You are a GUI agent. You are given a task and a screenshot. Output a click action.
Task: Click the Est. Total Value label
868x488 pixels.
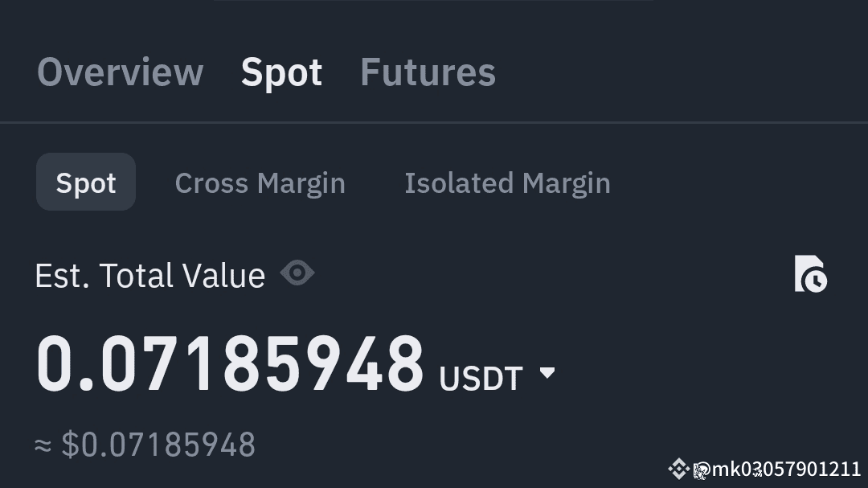coord(149,276)
